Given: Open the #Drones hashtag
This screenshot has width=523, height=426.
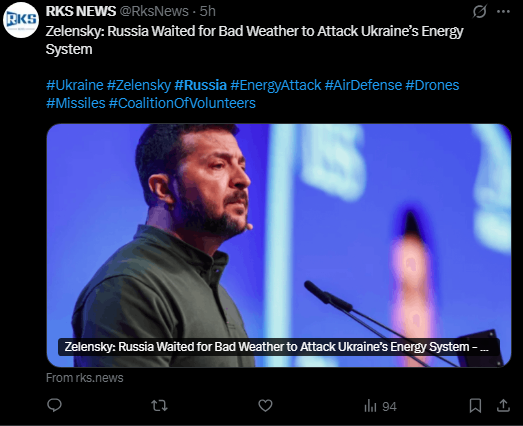Looking at the screenshot, I should (x=432, y=85).
